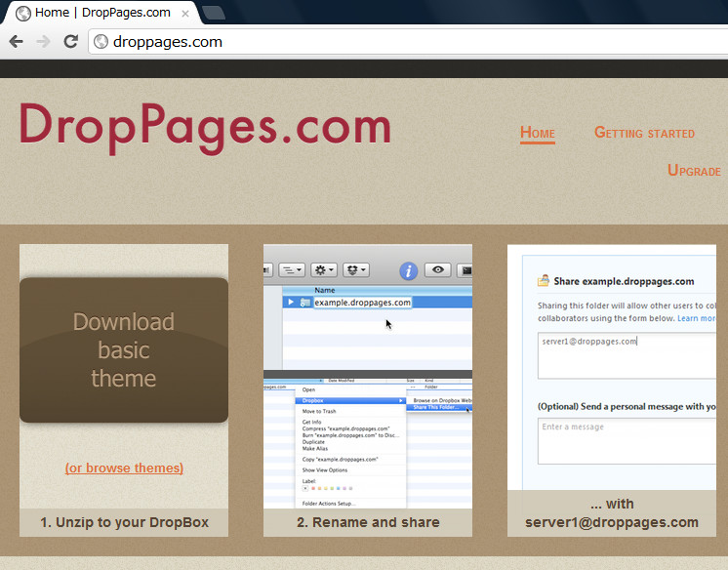Screen dimensions: 728x570
Task: Click Download basic theme button
Action: click(x=124, y=349)
